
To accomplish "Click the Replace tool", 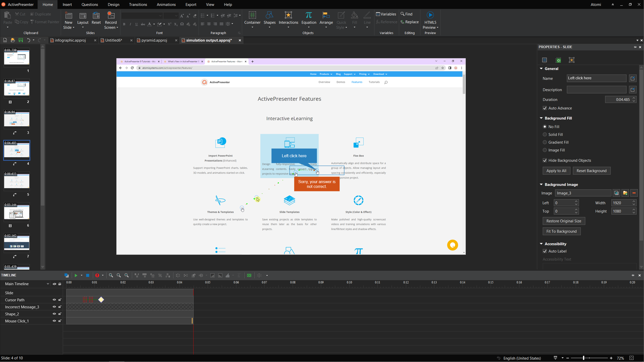I will point(410,22).
